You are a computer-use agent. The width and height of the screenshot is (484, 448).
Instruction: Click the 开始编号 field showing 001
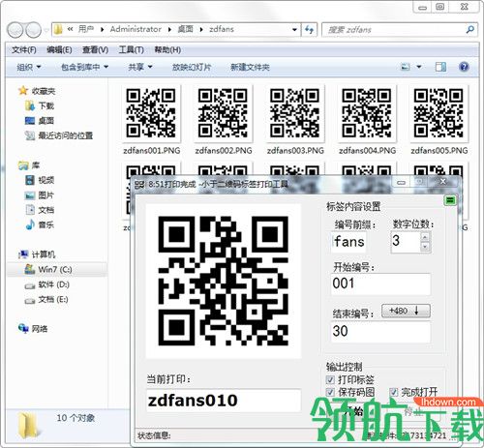380,284
